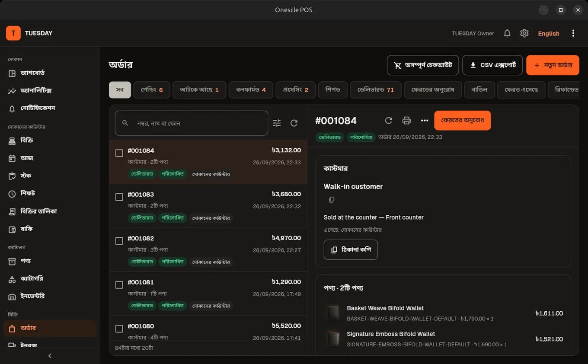
Task: Open বিক্রির তালিকা in the sidebar
Action: tap(50, 211)
